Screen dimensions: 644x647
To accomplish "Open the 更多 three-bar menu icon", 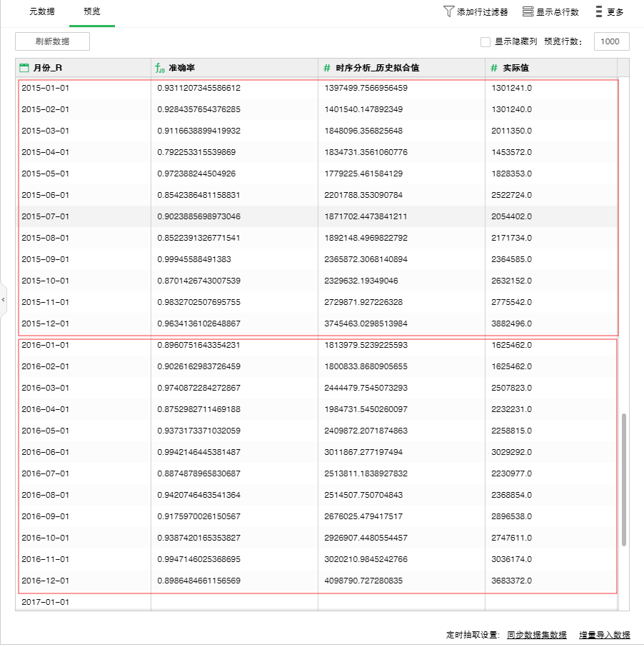I will click(x=598, y=11).
